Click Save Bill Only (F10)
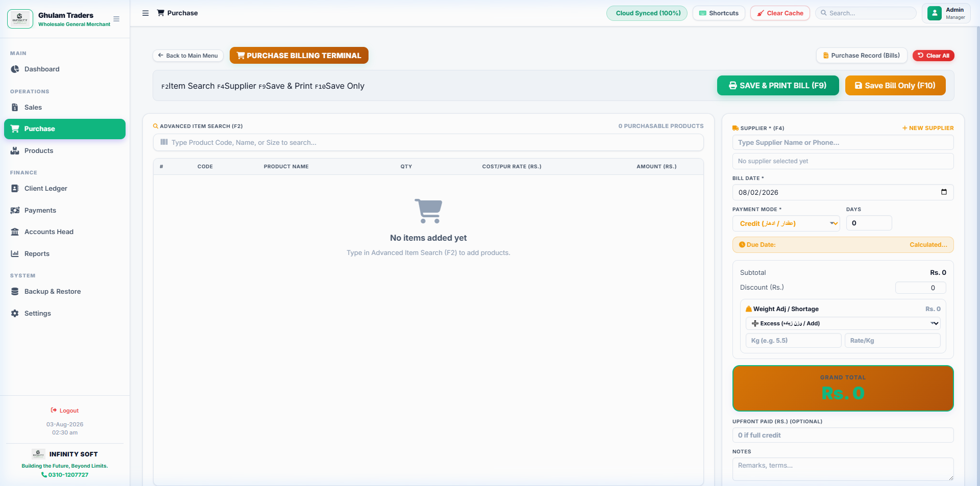This screenshot has height=486, width=980. [x=895, y=86]
